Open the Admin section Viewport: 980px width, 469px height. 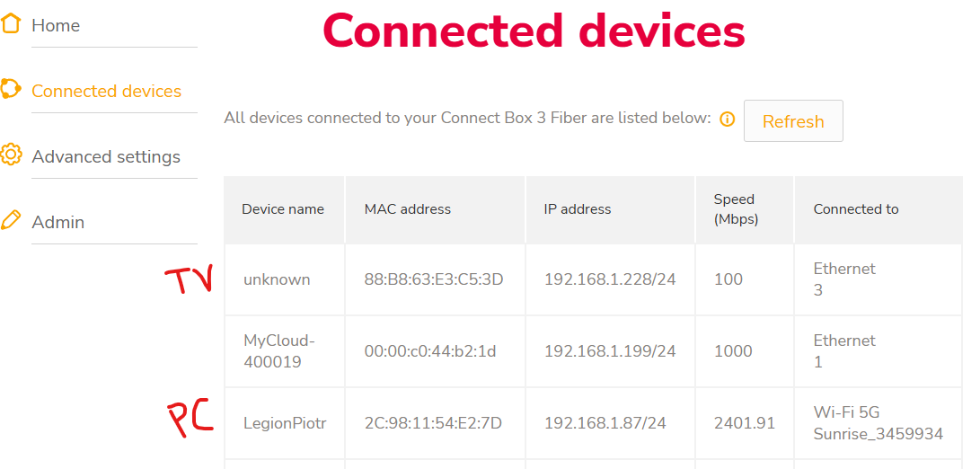[58, 222]
